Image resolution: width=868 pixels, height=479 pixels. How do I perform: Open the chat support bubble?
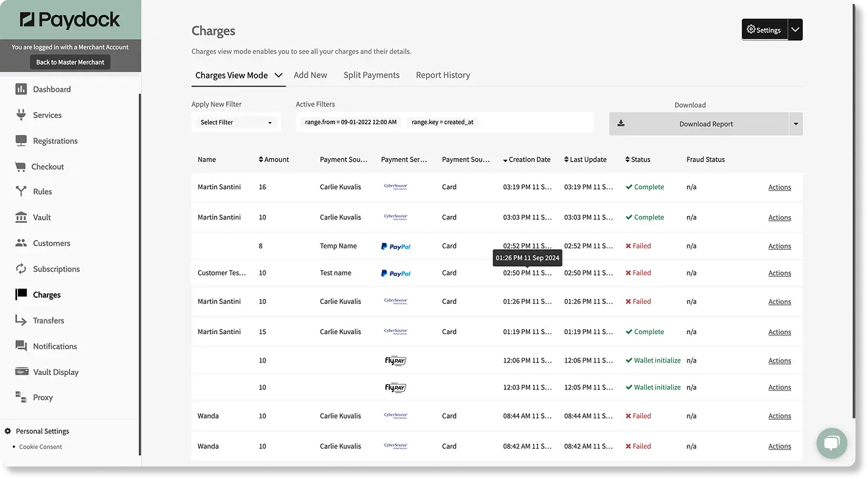coord(832,443)
